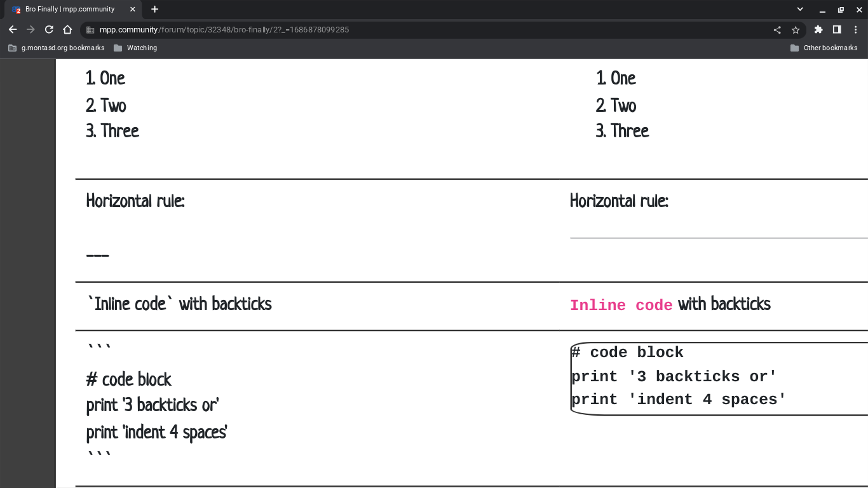Viewport: 868px width, 488px height.
Task: Click raw '`Inline code` with backticks' text
Action: 179,304
